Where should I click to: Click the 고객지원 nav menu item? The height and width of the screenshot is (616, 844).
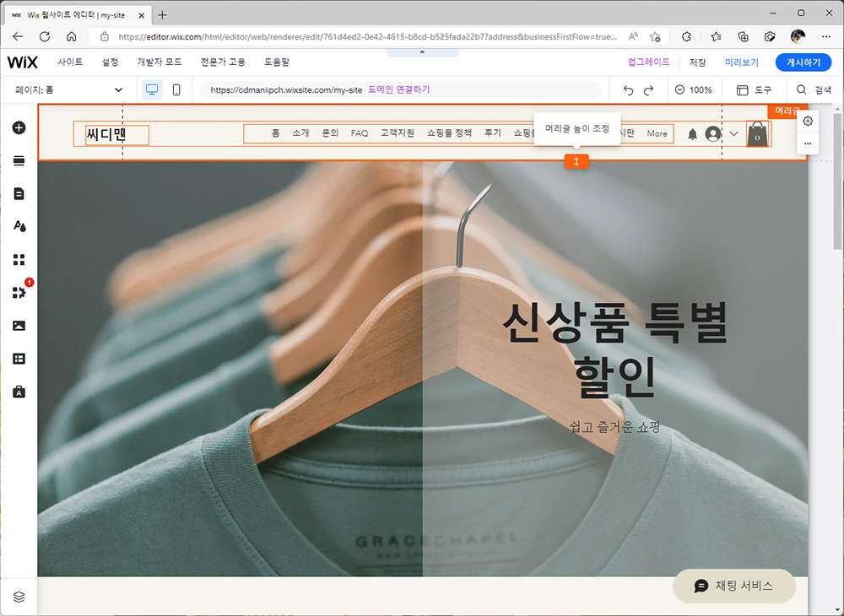398,133
